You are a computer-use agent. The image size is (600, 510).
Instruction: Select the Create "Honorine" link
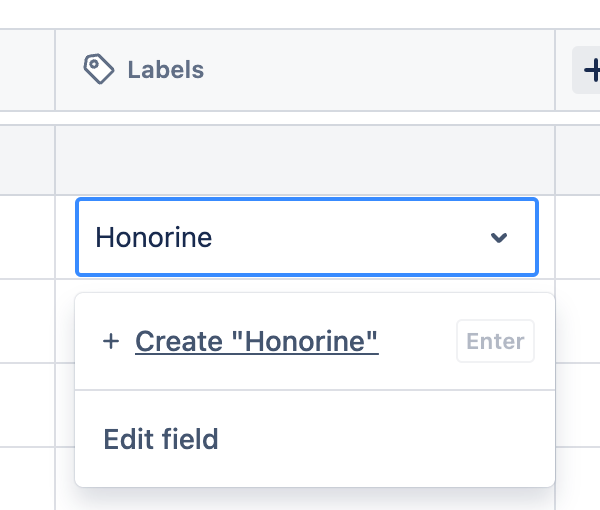(x=256, y=342)
